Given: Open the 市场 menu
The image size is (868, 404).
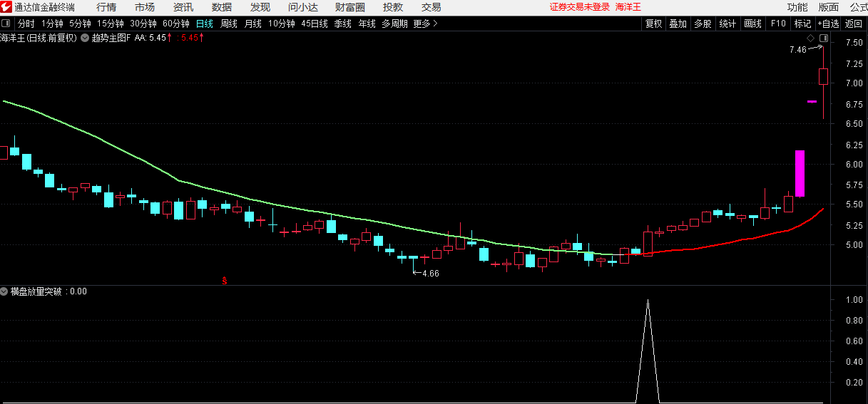Looking at the screenshot, I should tap(145, 7).
